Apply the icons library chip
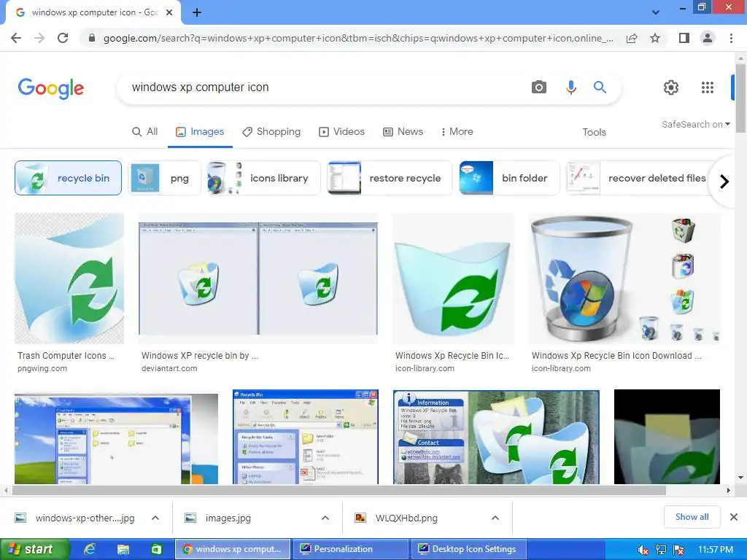Viewport: 747px width, 560px height. pos(263,178)
